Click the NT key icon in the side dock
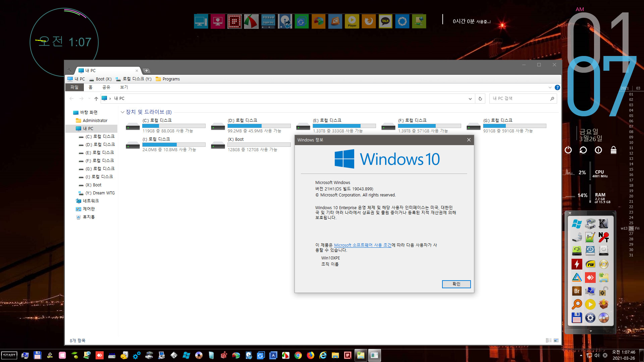The image size is (644, 362). (604, 237)
